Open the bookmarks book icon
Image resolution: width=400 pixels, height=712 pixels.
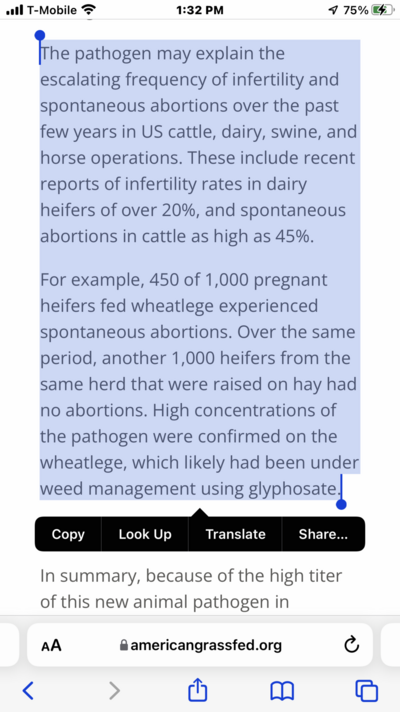[282, 691]
